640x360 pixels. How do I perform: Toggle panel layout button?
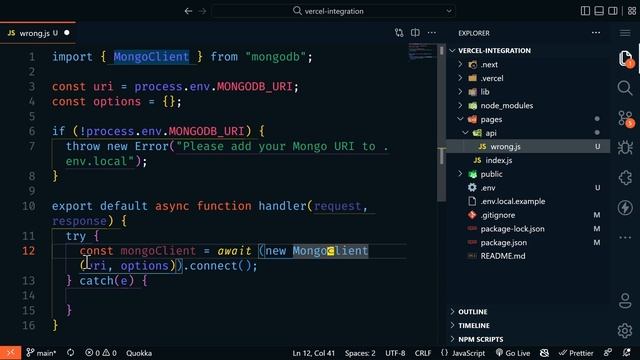pyautogui.click(x=599, y=11)
